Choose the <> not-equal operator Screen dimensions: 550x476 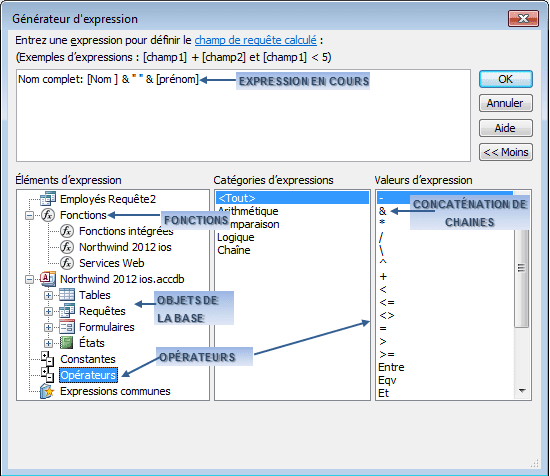click(x=387, y=315)
